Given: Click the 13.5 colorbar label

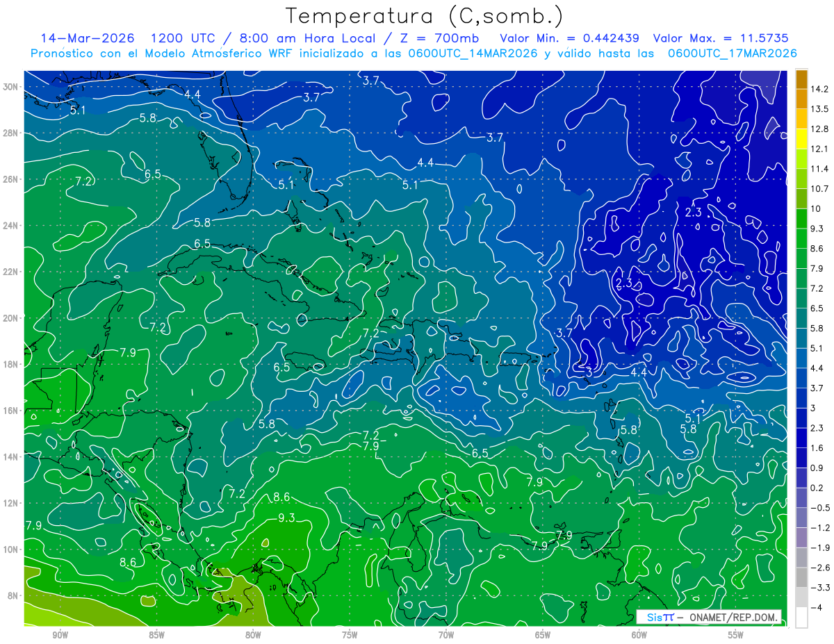Looking at the screenshot, I should pyautogui.click(x=819, y=109).
